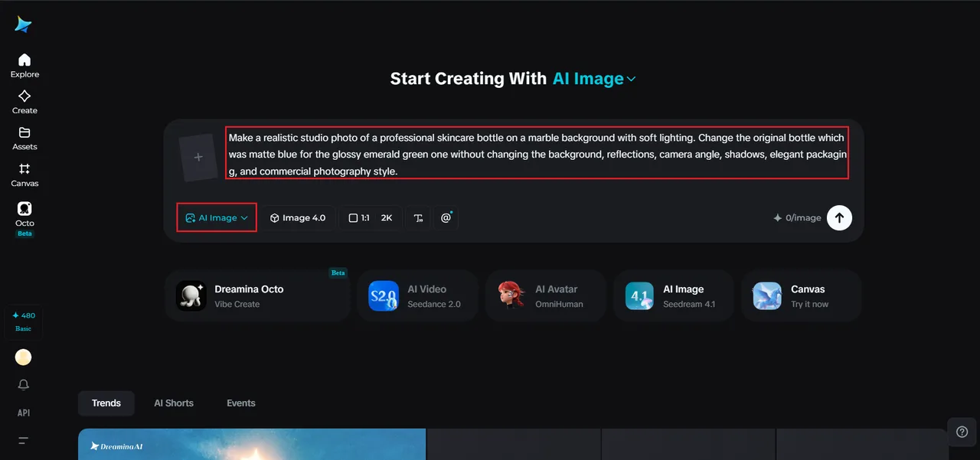
Task: Open the AI Image Seedream 4.1 card
Action: [673, 295]
